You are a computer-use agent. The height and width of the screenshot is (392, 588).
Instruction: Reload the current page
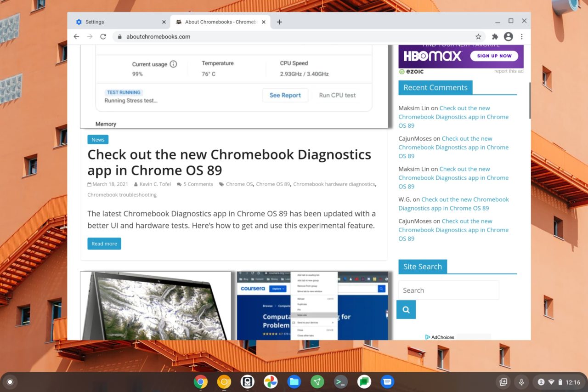tap(103, 37)
